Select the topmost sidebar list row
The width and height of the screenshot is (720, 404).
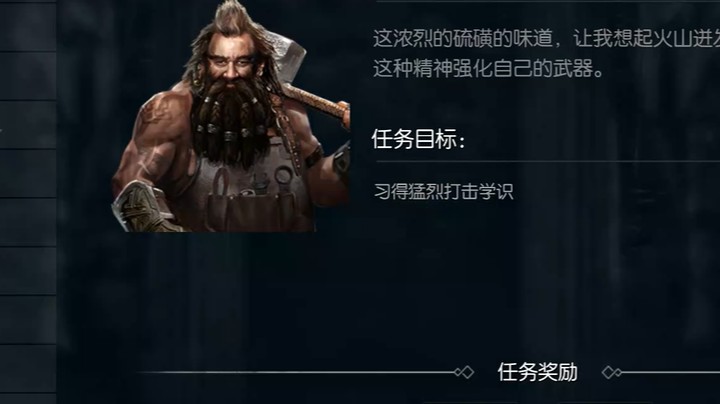coord(28,25)
